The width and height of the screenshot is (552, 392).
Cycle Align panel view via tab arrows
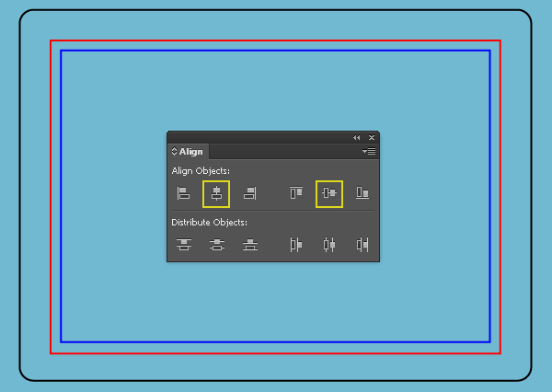[x=174, y=152]
